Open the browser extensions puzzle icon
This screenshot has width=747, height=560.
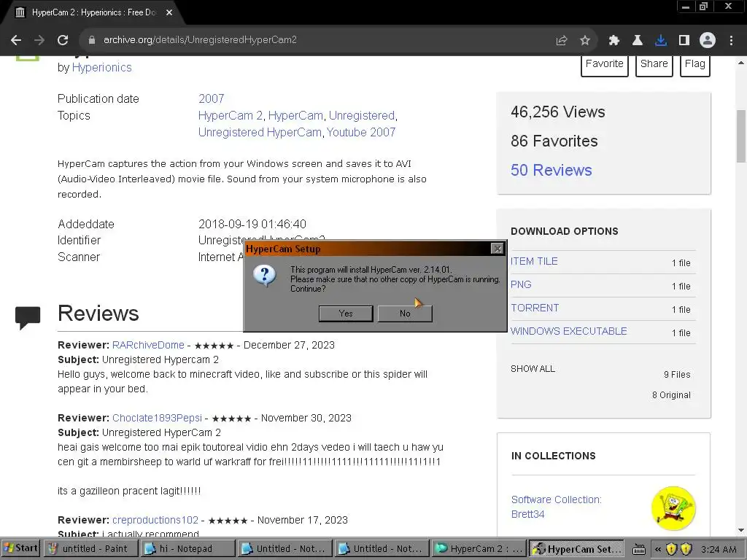tap(614, 41)
